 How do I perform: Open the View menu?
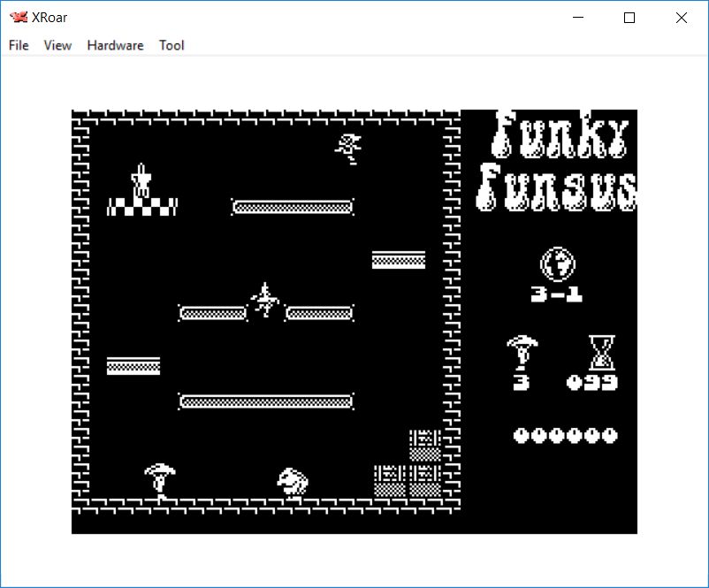pyautogui.click(x=57, y=45)
